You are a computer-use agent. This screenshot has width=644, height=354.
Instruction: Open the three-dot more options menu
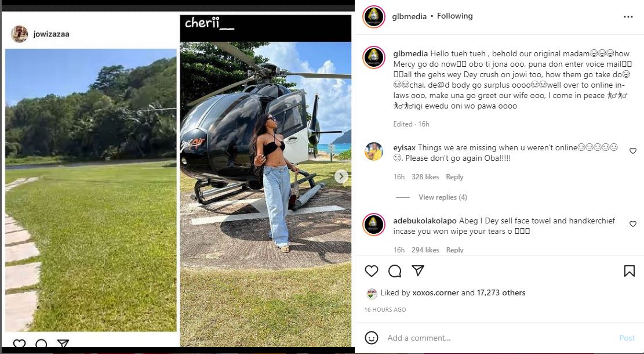pos(628,17)
